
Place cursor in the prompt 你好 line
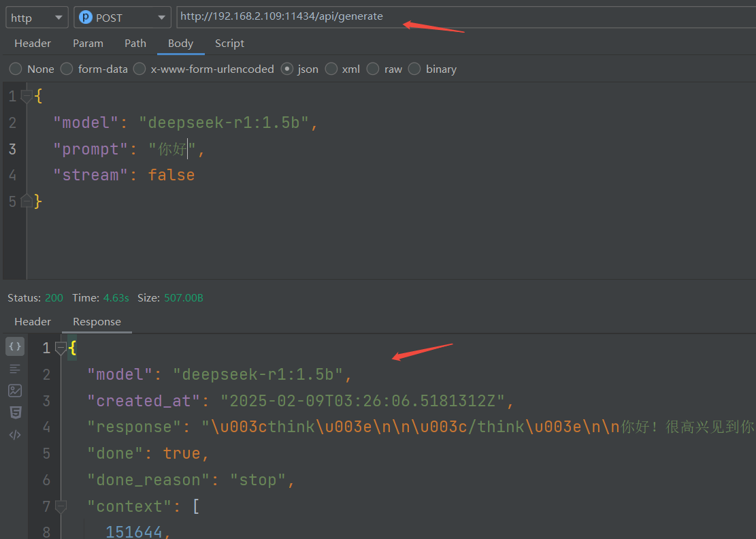coord(129,149)
